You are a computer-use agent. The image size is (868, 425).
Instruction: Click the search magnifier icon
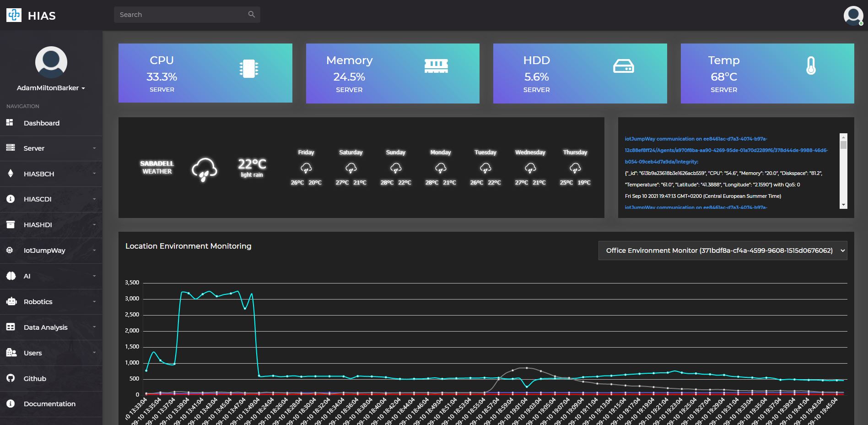coord(252,14)
